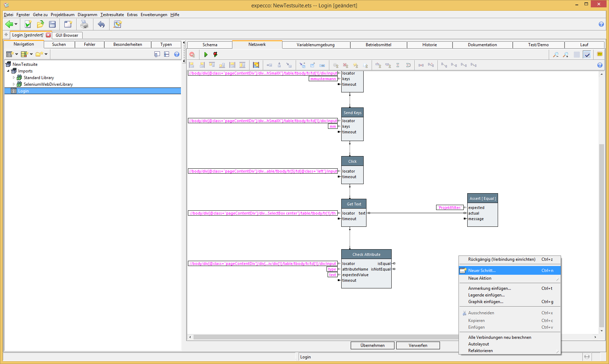Click the Print icon in toolbar
The height and width of the screenshot is (364, 609).
pyautogui.click(x=84, y=24)
